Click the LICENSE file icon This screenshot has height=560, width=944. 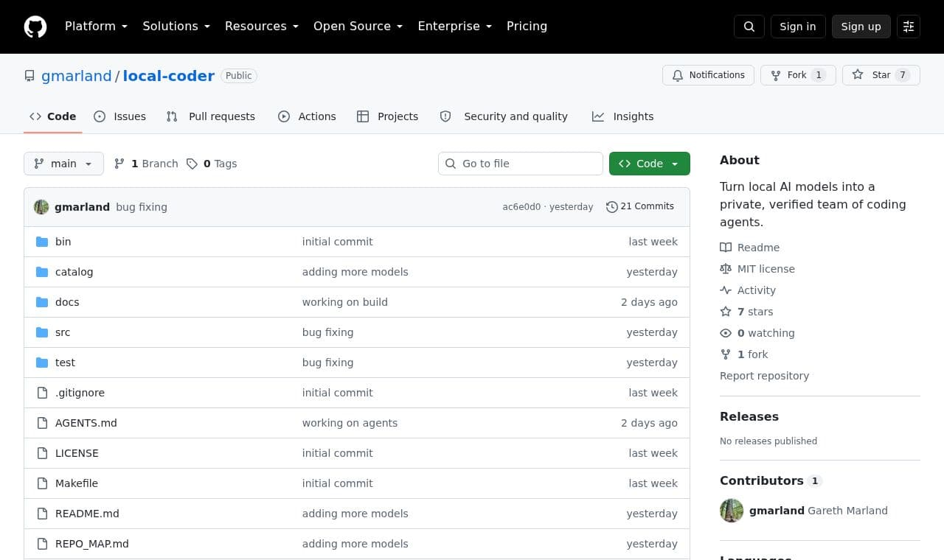[x=42, y=453]
